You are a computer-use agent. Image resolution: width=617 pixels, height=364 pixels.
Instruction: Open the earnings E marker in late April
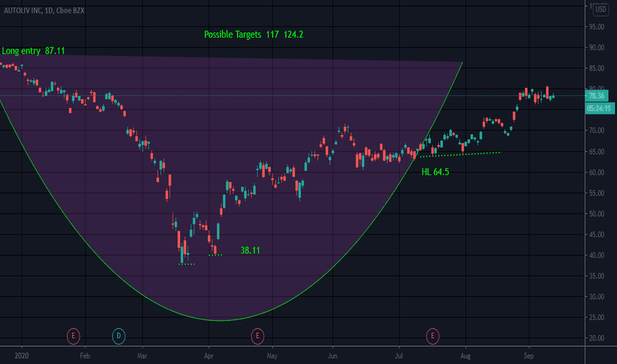coord(258,336)
